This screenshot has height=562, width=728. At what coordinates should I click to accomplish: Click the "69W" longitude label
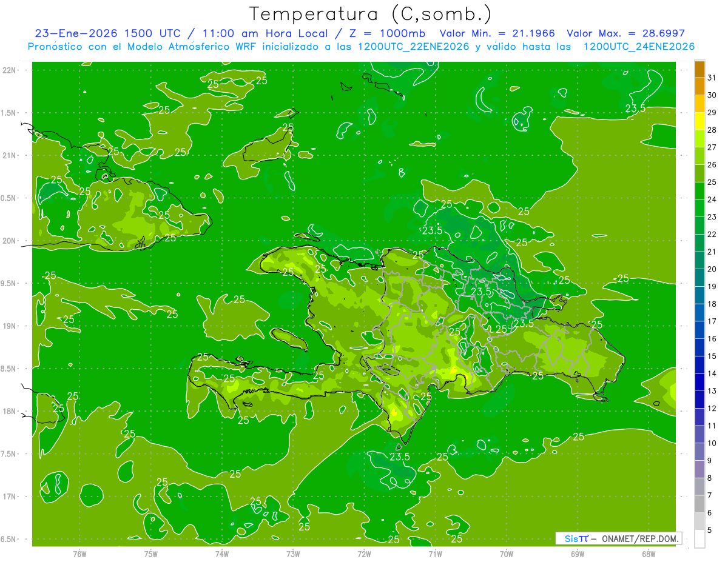click(578, 554)
